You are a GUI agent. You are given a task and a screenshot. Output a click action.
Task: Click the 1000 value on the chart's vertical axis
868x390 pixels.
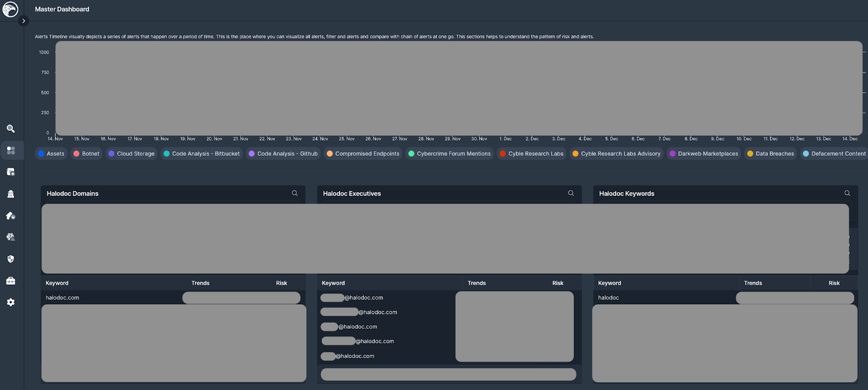44,53
